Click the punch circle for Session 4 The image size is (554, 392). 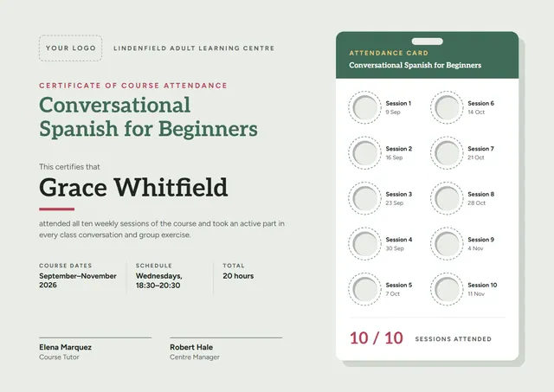point(365,244)
